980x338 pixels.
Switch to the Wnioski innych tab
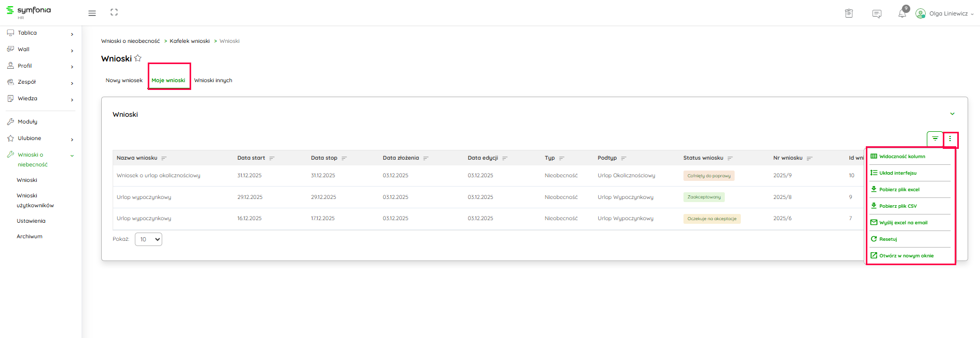(x=213, y=81)
